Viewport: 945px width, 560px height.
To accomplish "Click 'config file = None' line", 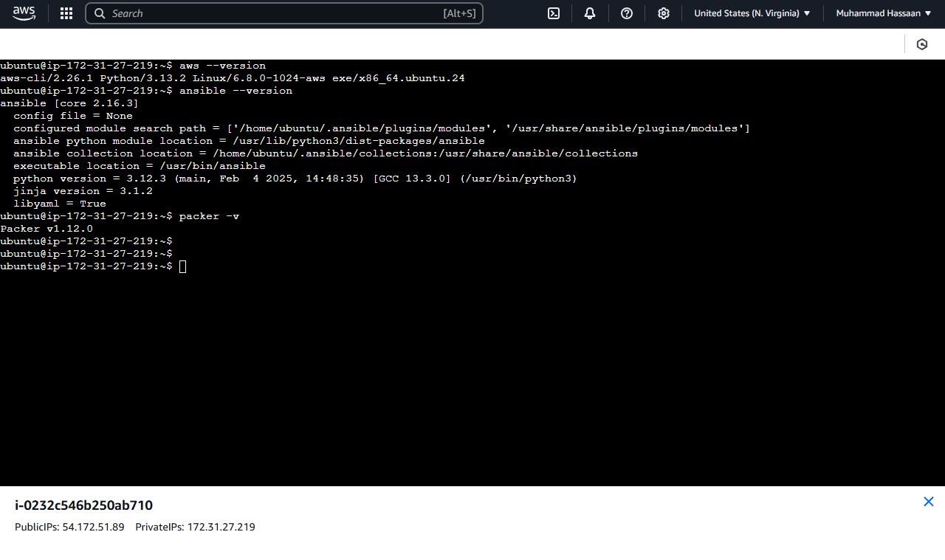I will [73, 116].
